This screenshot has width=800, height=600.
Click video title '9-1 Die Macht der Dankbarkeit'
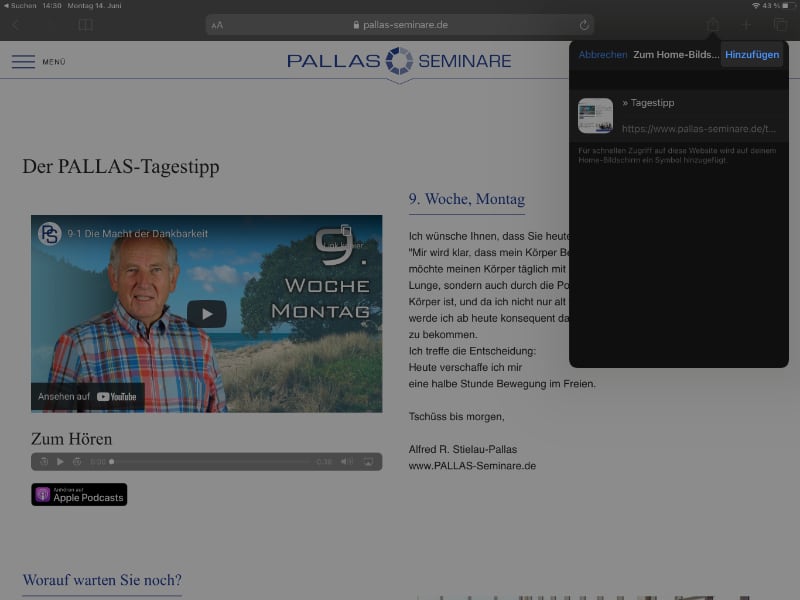click(x=138, y=234)
